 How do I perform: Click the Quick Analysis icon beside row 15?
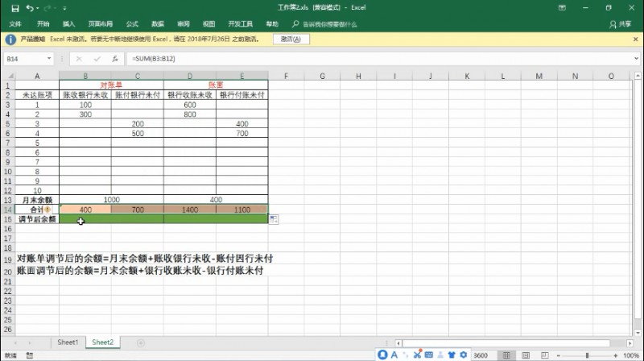pyautogui.click(x=274, y=219)
